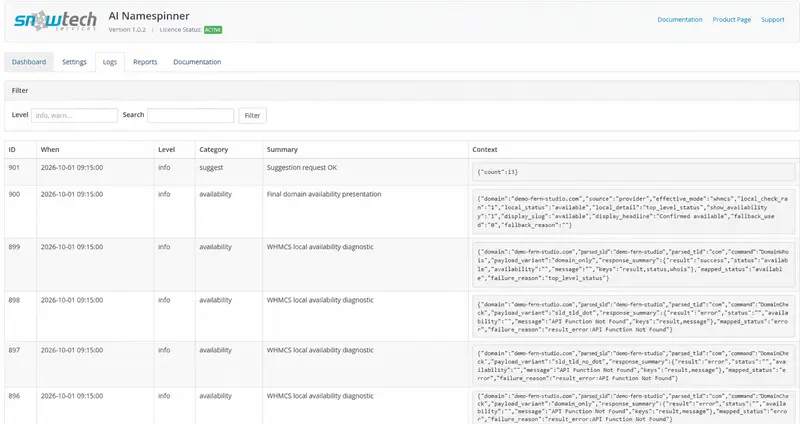Click the {"count":13} context box

(634, 172)
